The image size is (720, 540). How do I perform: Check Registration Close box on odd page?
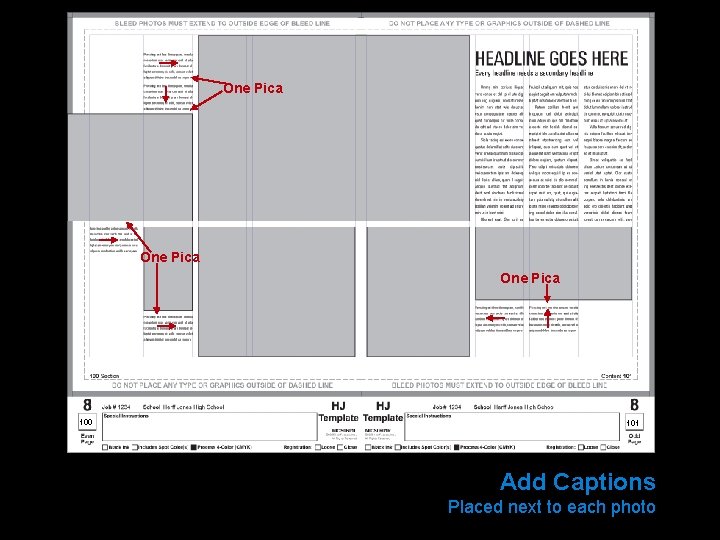(603, 447)
